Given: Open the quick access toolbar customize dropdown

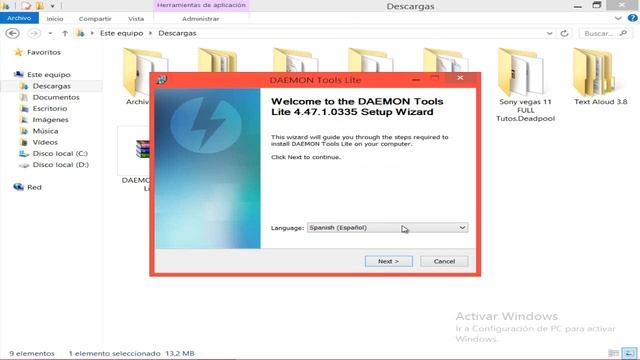Looking at the screenshot, I should coord(52,6).
